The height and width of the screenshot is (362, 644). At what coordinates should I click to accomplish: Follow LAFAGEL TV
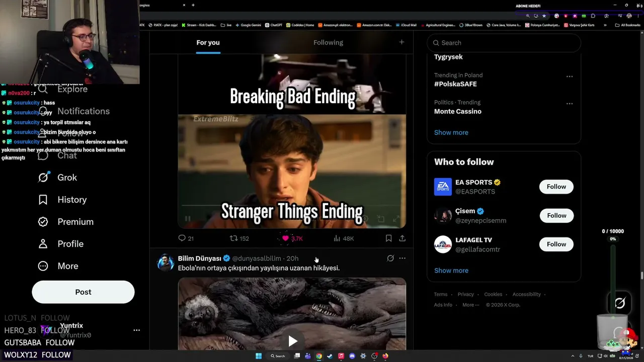[556, 244]
